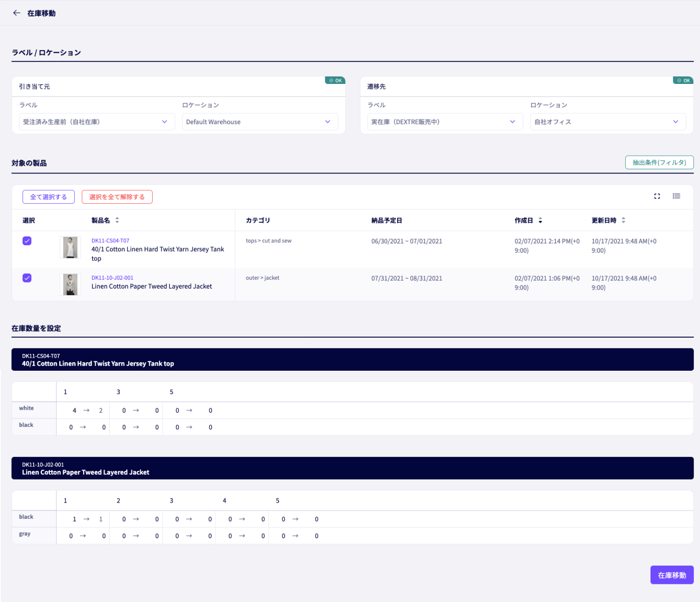Screen dimensions: 700x602
Task: Click the 40/1 Cotton Linen Tank top dark header
Action: (x=352, y=360)
